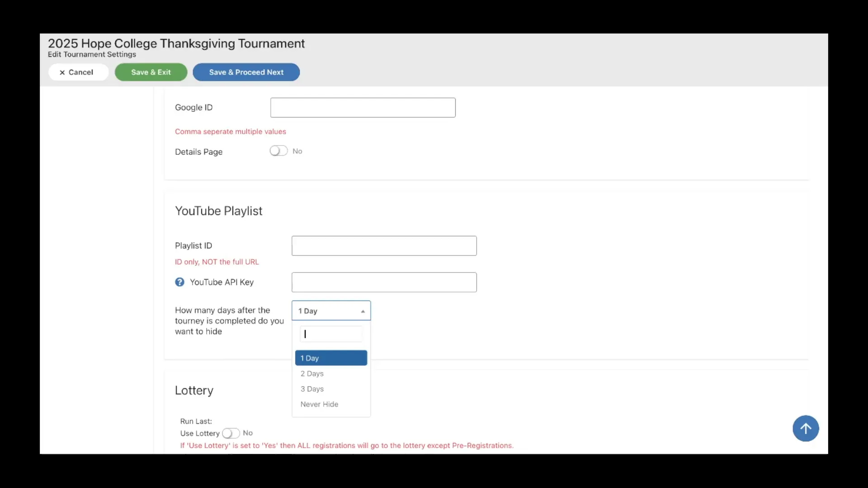The width and height of the screenshot is (868, 488).
Task: Toggle the Details Page switch
Action: (278, 151)
